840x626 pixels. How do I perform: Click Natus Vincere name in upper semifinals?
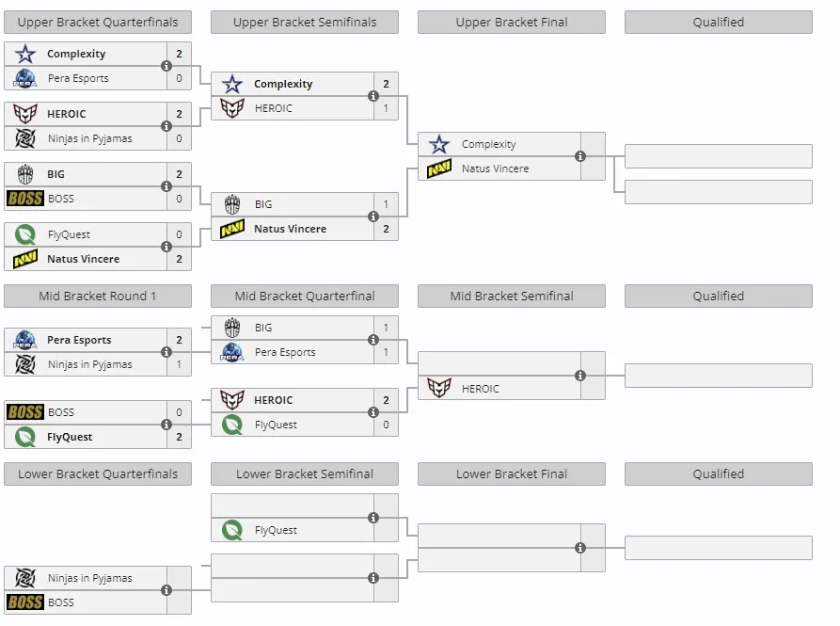(x=290, y=229)
